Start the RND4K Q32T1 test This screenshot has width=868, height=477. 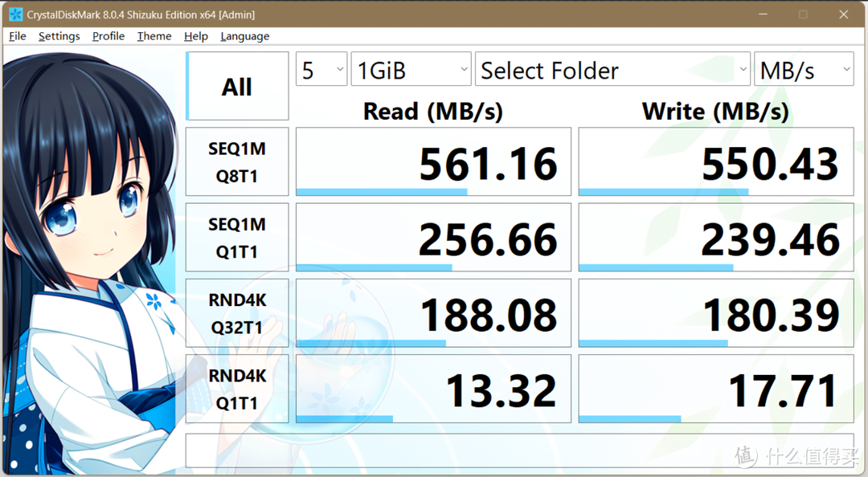click(236, 312)
